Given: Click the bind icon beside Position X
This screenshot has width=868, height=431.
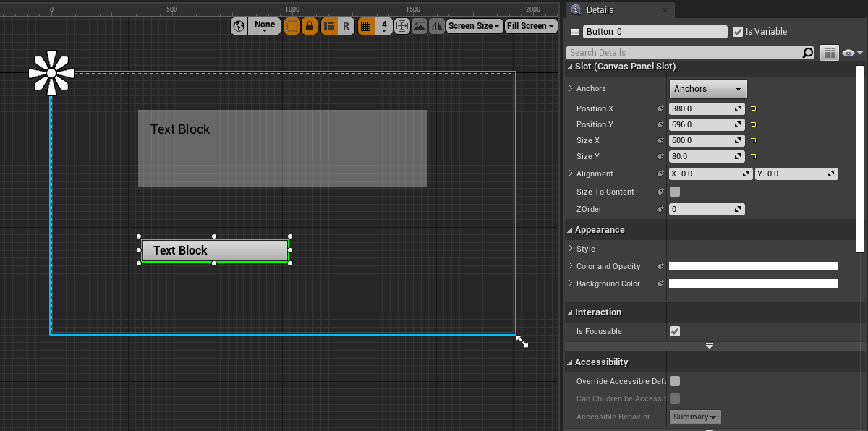Looking at the screenshot, I should tap(660, 108).
